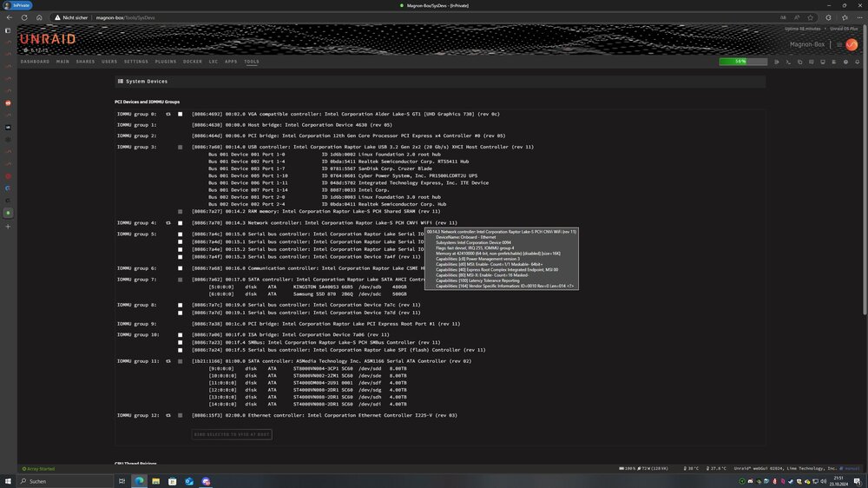Click the reset icon for IOMMU group 0
Viewport: 868px width, 488px height.
[x=168, y=114]
